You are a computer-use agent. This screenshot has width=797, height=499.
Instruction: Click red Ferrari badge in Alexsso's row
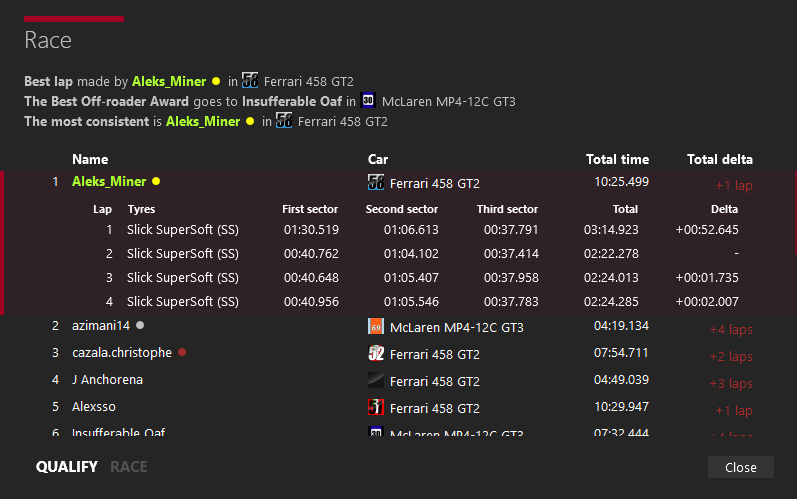pyautogui.click(x=376, y=408)
